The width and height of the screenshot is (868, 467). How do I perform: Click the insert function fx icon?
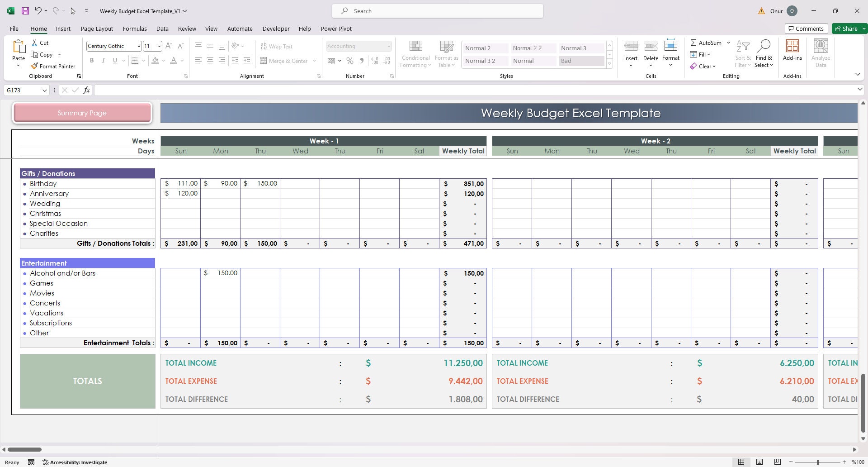86,90
